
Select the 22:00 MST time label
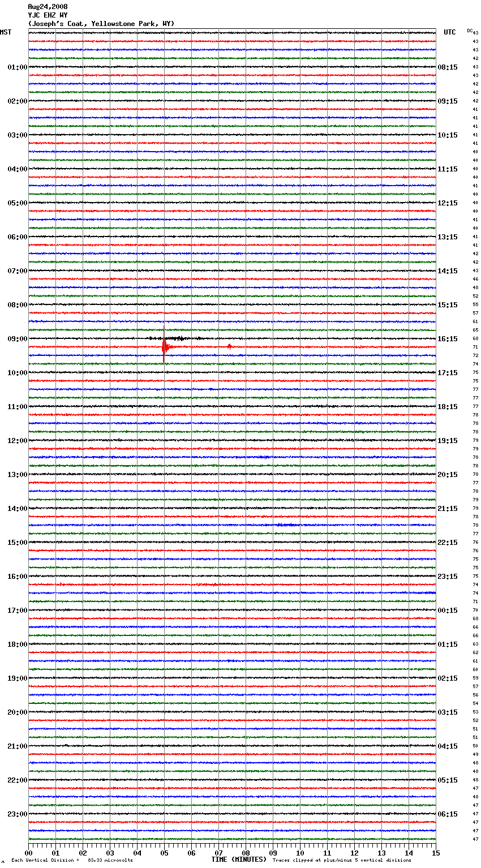coord(17,780)
